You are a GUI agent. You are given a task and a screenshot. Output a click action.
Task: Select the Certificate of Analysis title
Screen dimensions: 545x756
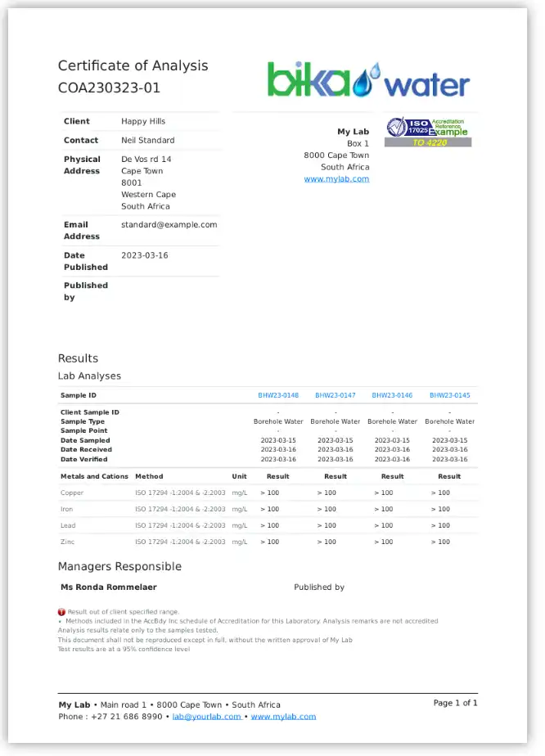click(x=133, y=65)
